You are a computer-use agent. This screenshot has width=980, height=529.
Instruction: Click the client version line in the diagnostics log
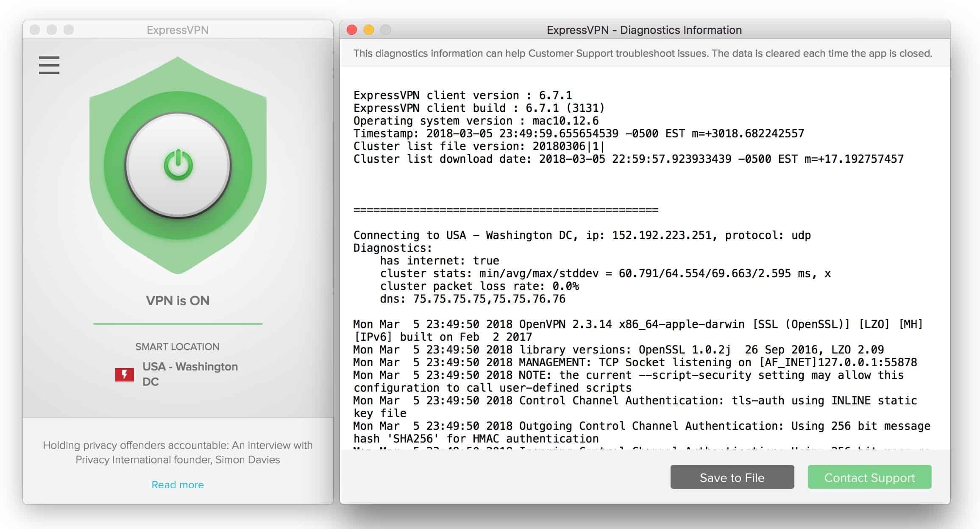[462, 95]
